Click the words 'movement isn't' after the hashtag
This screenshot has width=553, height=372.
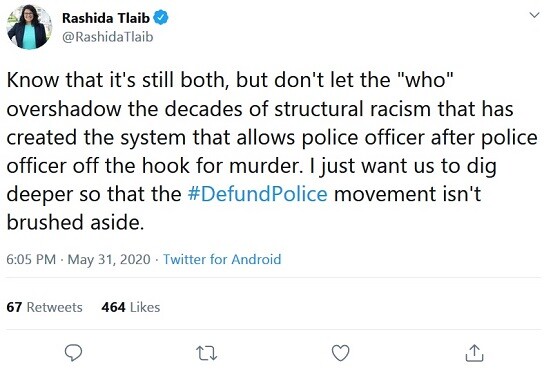click(x=407, y=194)
